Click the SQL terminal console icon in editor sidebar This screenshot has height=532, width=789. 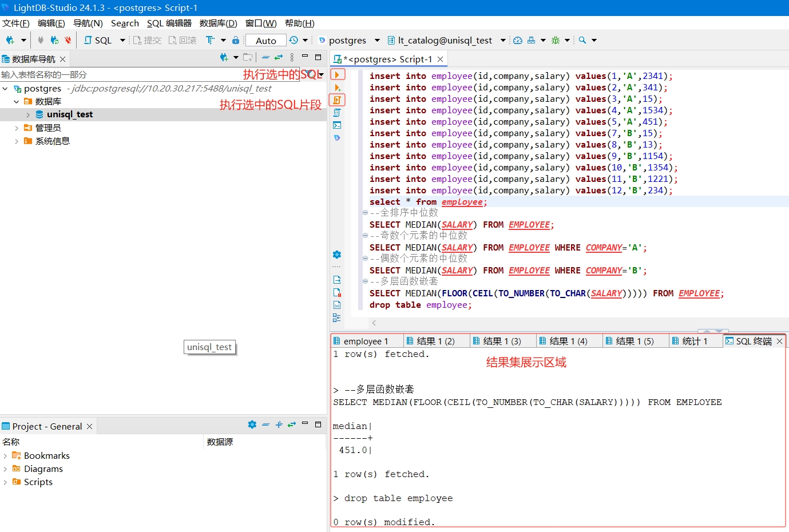tap(337, 125)
